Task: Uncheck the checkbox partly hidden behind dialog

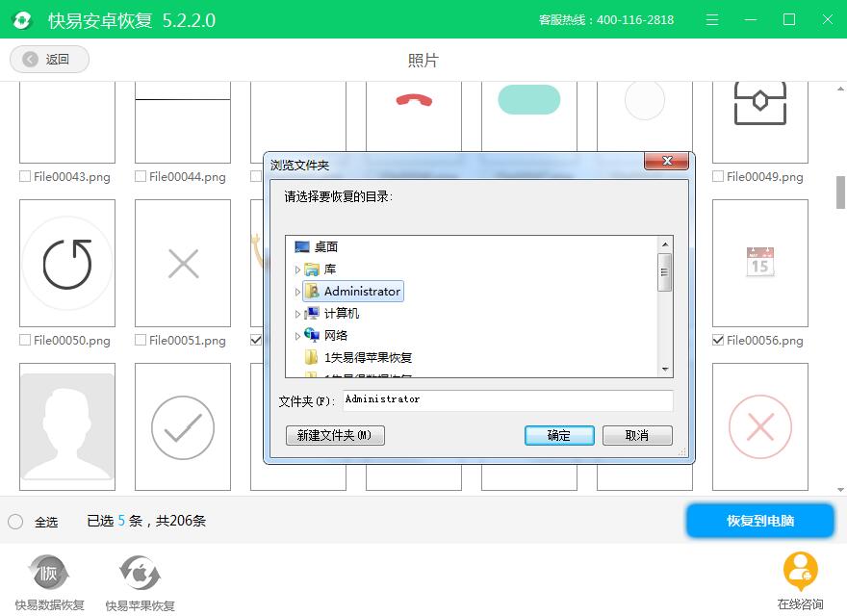Action: [256, 340]
